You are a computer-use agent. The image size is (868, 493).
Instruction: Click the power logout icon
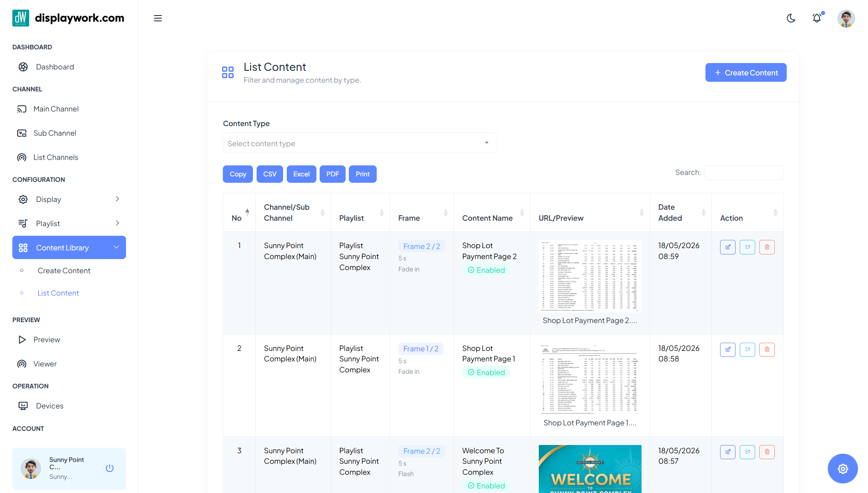coord(110,468)
